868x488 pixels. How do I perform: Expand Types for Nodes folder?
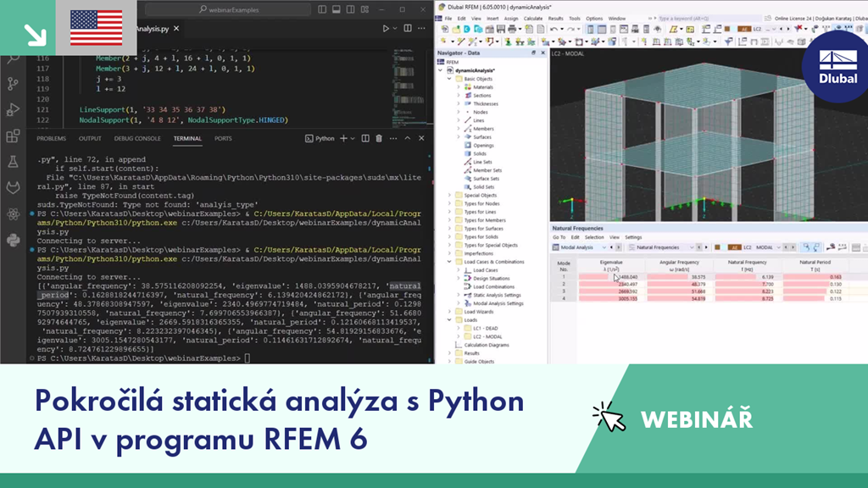coord(449,203)
